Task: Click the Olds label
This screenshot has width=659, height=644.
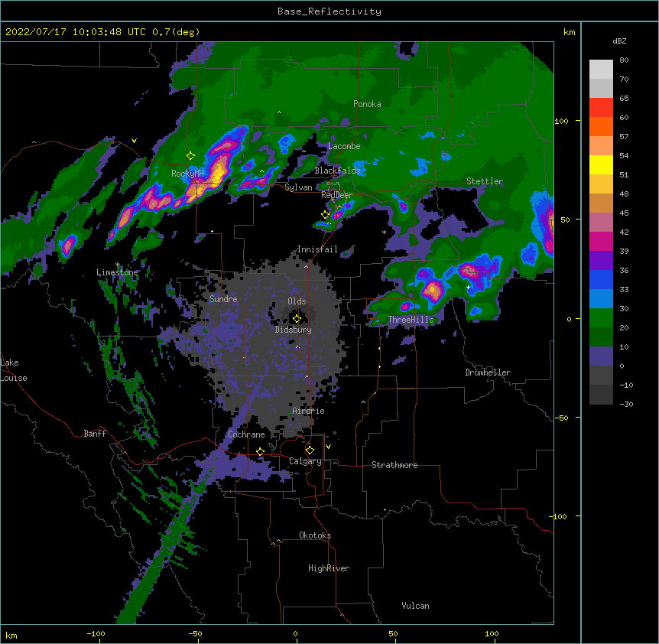Action: pyautogui.click(x=297, y=301)
